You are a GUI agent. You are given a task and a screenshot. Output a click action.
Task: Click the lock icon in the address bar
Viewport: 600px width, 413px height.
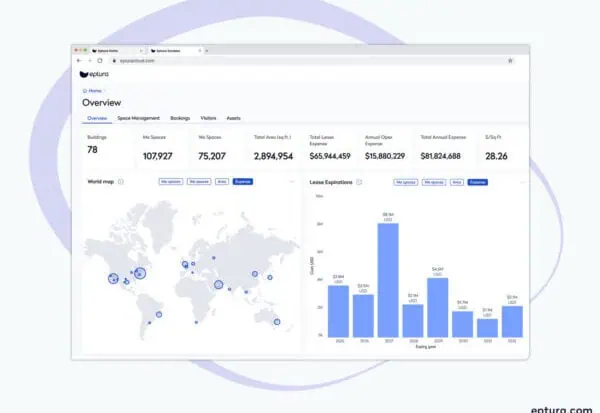(x=114, y=60)
